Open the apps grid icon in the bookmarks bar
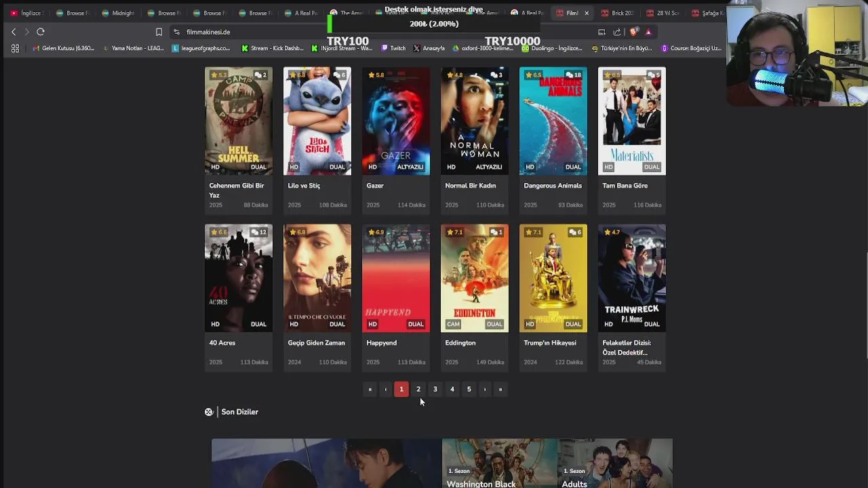 tap(16, 48)
